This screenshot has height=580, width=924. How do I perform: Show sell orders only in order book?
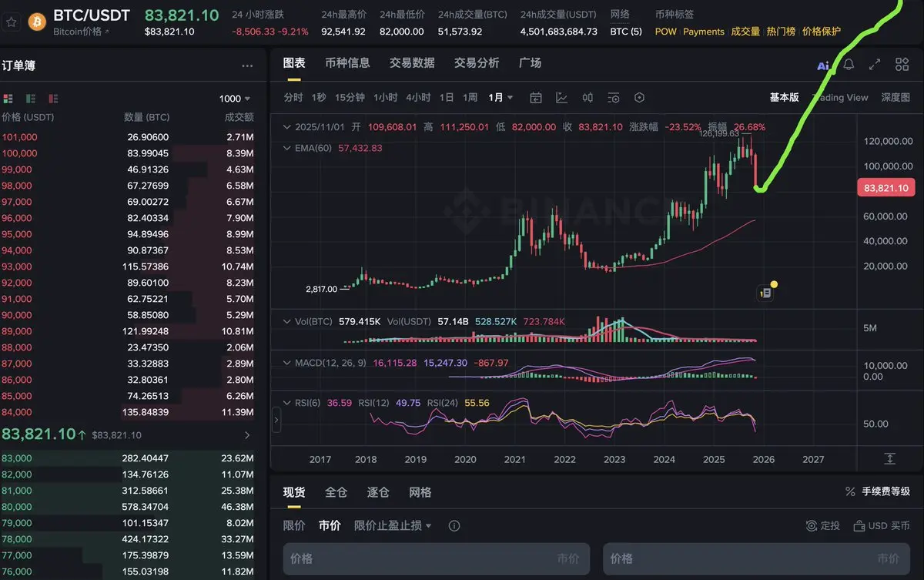pyautogui.click(x=53, y=99)
